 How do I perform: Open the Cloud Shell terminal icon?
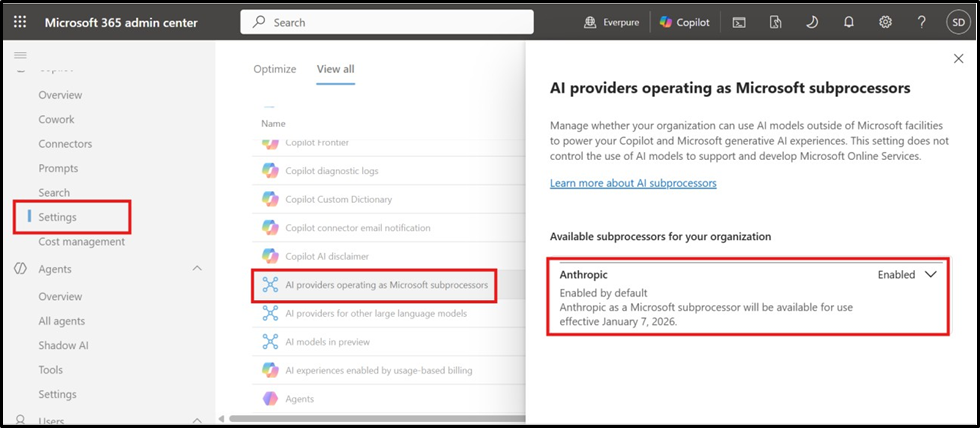click(x=739, y=23)
